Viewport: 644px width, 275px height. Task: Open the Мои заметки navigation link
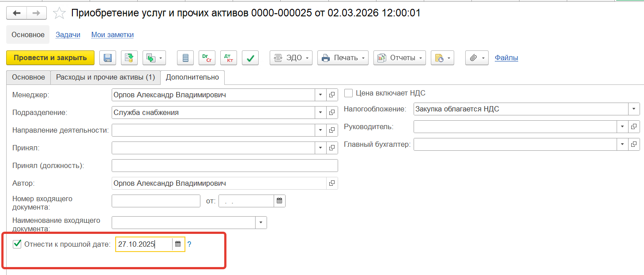(x=113, y=34)
